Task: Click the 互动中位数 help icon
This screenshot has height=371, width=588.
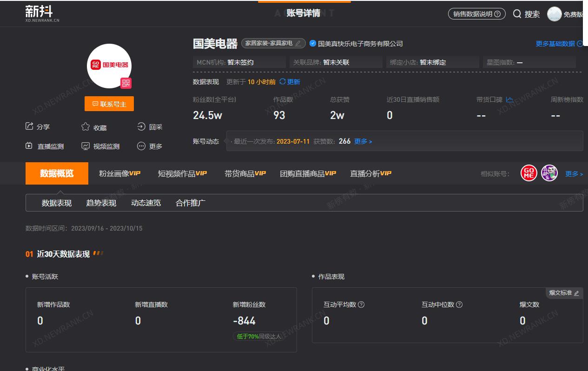Action: tap(459, 305)
